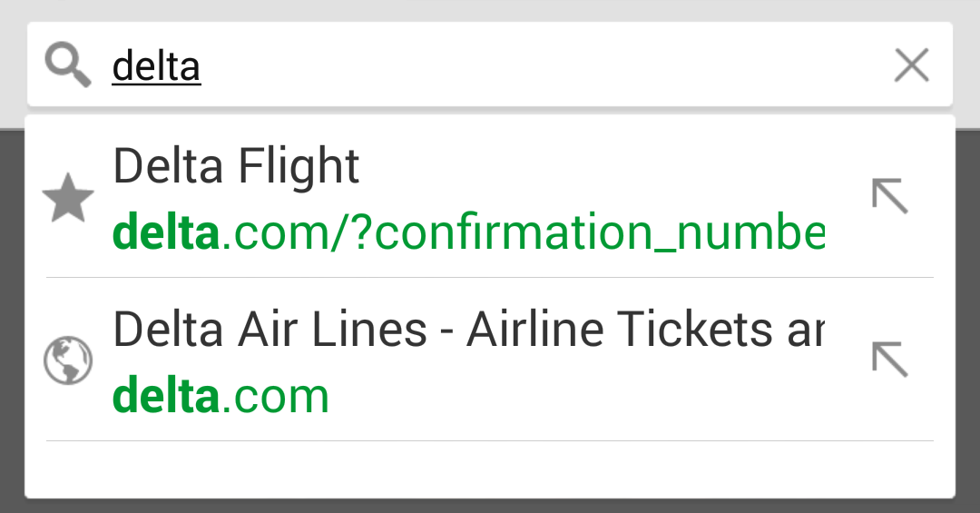
Task: Click the star bookmark icon for Delta Flight
Action: pyautogui.click(x=68, y=201)
